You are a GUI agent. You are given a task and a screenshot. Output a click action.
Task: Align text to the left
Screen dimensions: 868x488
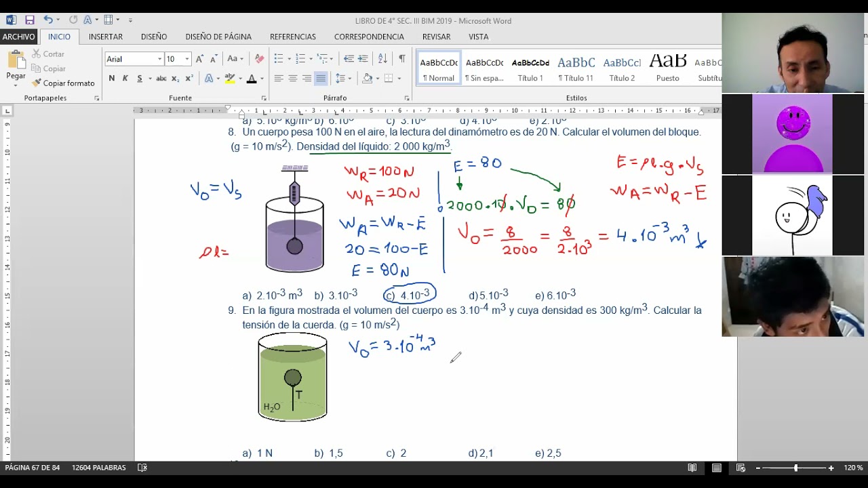coord(278,79)
